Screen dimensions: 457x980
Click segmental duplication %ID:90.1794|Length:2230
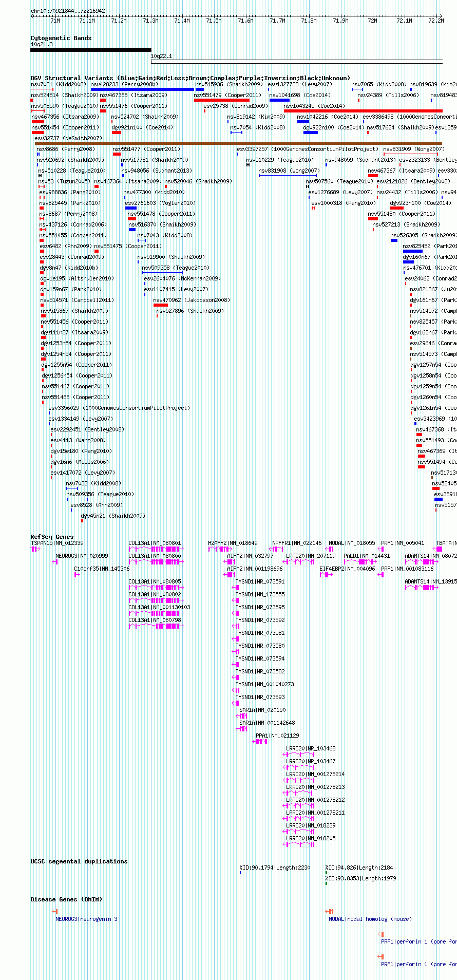(x=275, y=868)
